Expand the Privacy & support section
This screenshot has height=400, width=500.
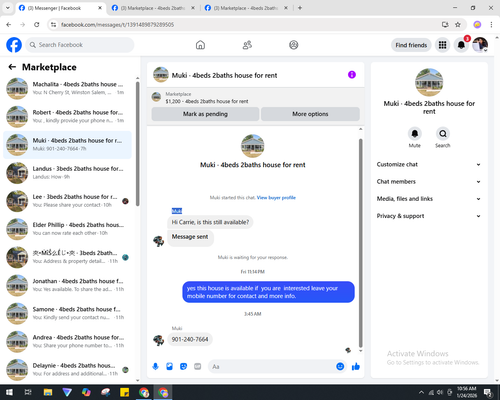[x=429, y=216]
